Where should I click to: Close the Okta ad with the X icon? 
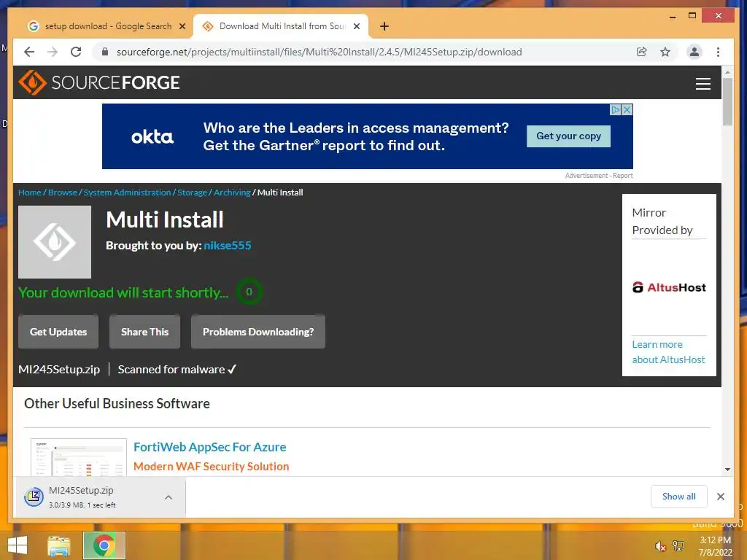coord(627,109)
